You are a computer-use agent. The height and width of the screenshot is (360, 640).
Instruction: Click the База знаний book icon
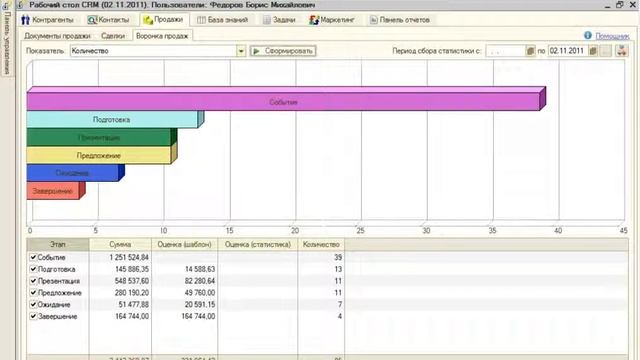pos(201,20)
